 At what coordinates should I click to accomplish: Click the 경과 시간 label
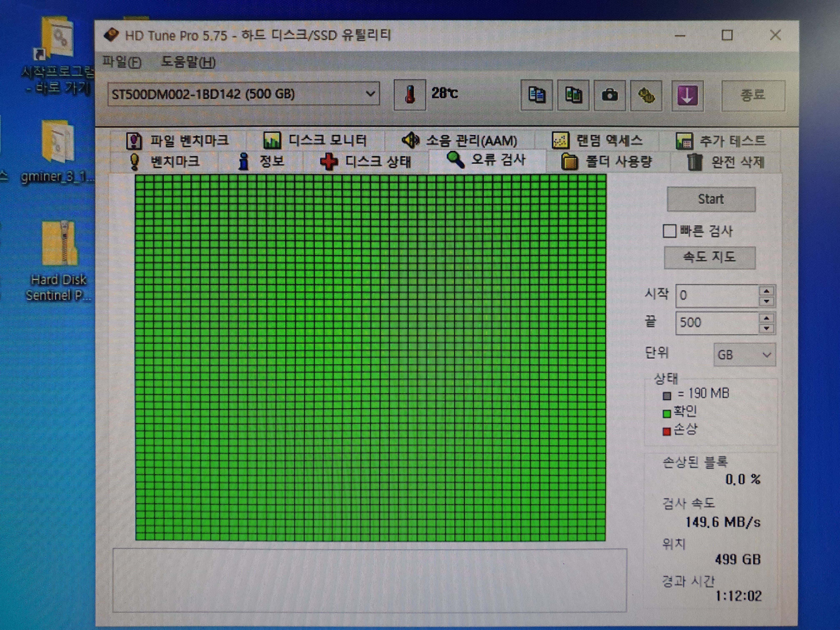tap(689, 581)
